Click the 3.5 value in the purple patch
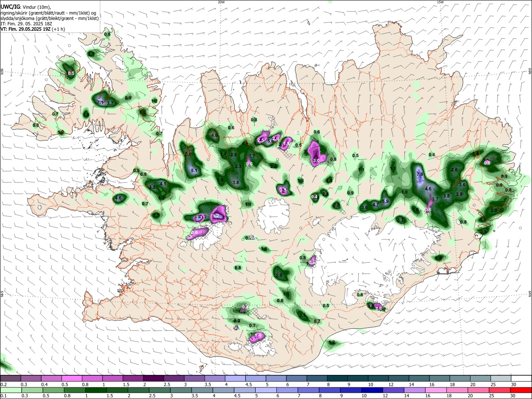The image size is (532, 399). pyautogui.click(x=284, y=190)
